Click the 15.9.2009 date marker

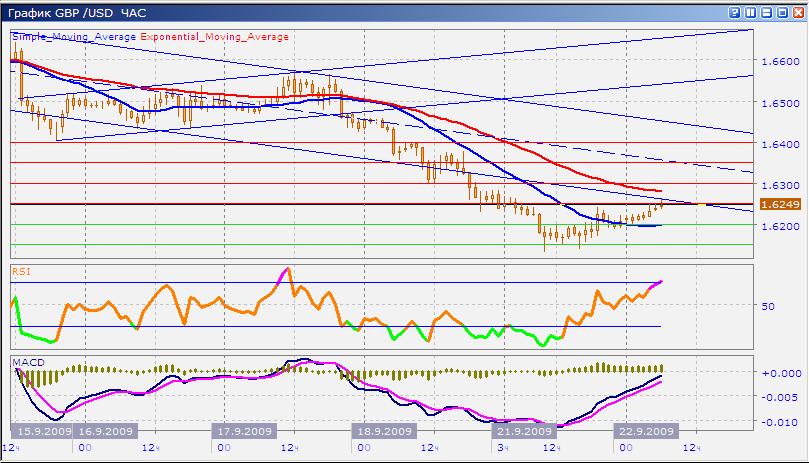click(x=43, y=432)
